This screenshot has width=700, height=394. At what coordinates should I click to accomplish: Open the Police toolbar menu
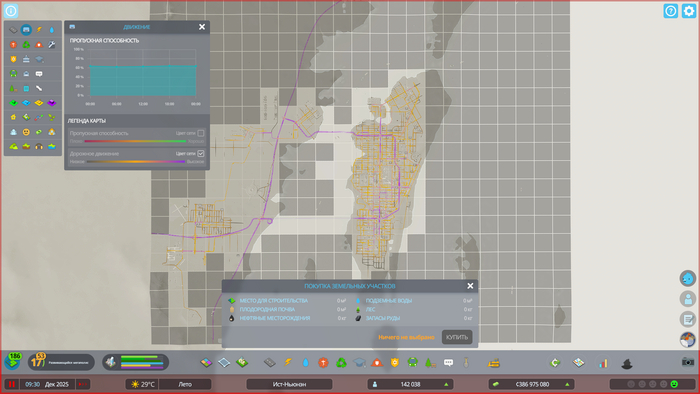[x=395, y=362]
